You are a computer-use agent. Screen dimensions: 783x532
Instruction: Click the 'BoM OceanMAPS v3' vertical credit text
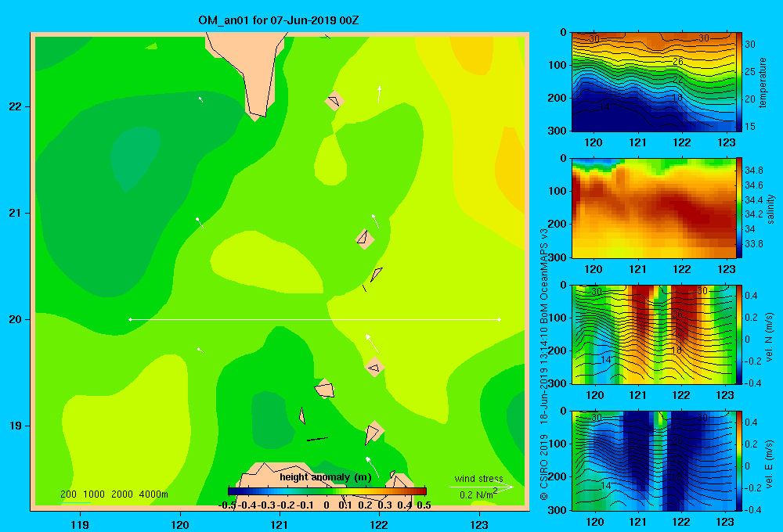coord(544,278)
